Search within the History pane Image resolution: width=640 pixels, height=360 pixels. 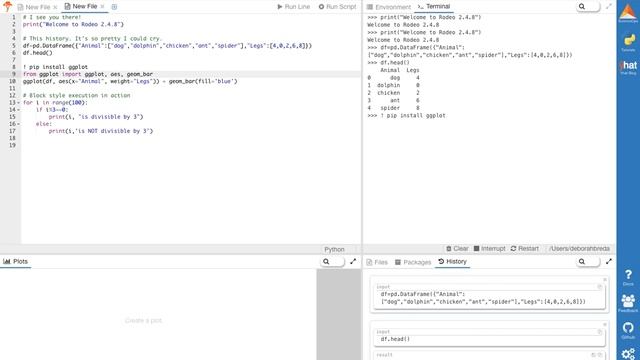click(588, 262)
